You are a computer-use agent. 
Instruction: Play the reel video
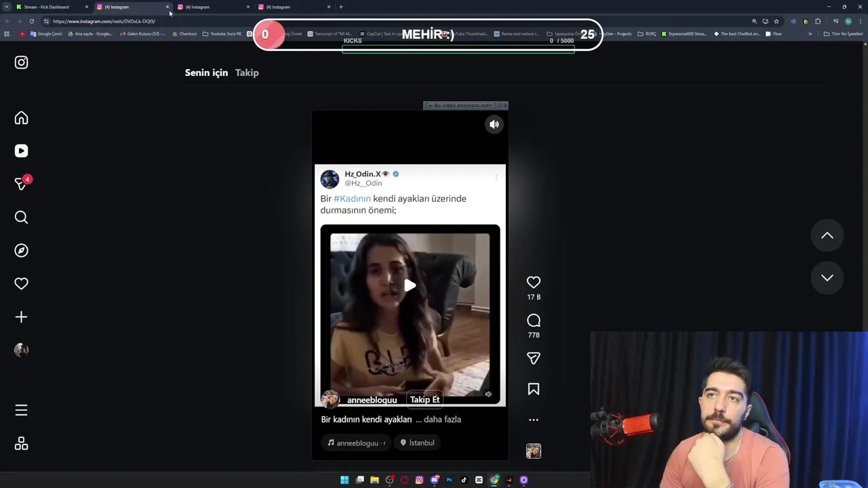pyautogui.click(x=410, y=285)
